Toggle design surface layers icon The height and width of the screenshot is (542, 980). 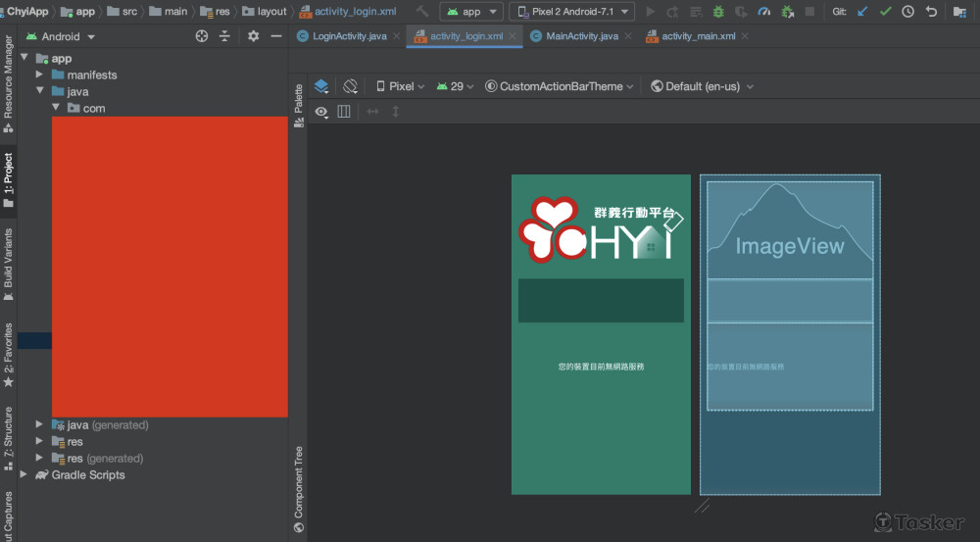coord(321,86)
